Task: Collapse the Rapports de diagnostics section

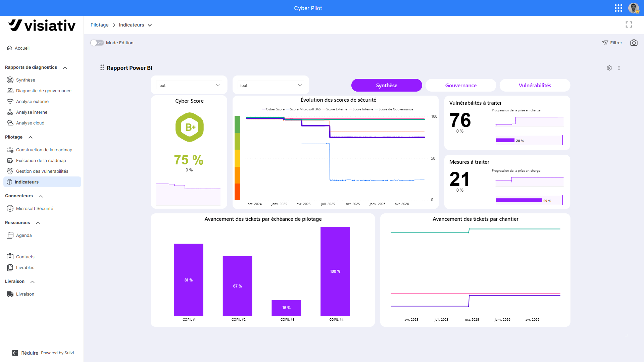Action: click(x=65, y=67)
